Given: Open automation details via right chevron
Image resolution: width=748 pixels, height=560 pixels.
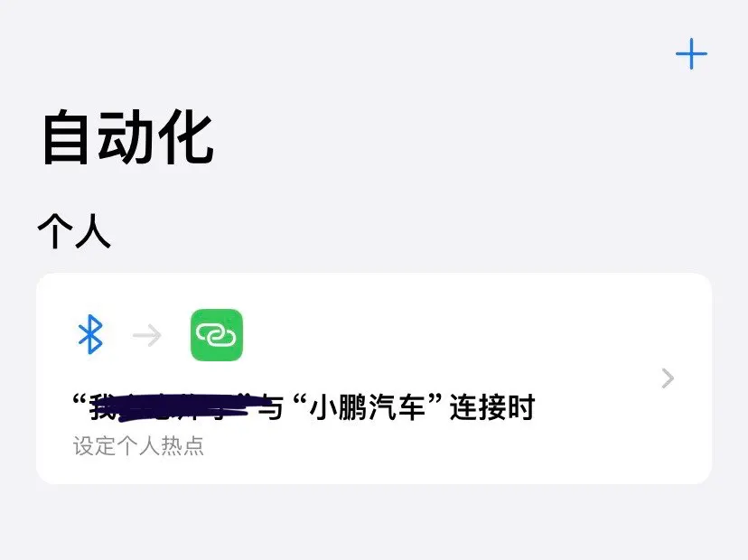Looking at the screenshot, I should (668, 378).
